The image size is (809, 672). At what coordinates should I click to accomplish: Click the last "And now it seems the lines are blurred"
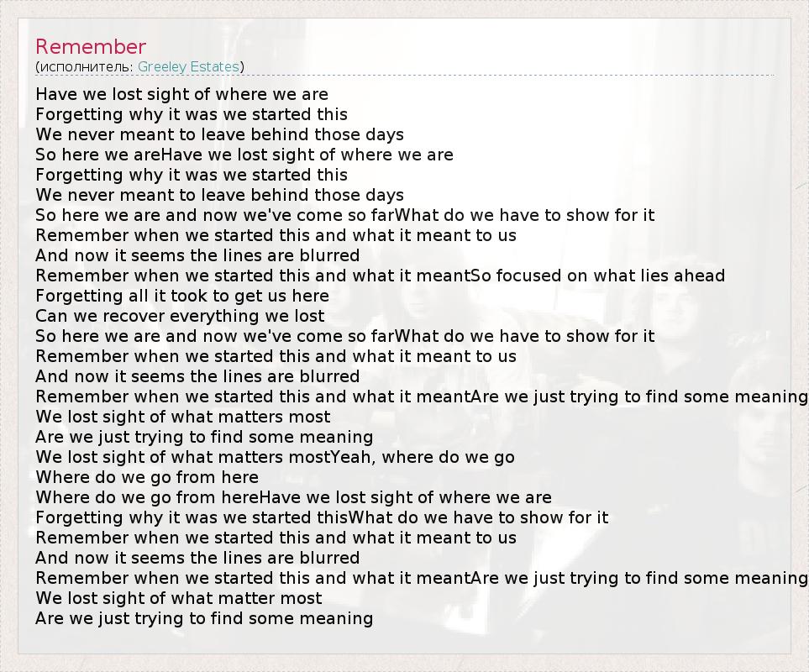pyautogui.click(x=197, y=558)
